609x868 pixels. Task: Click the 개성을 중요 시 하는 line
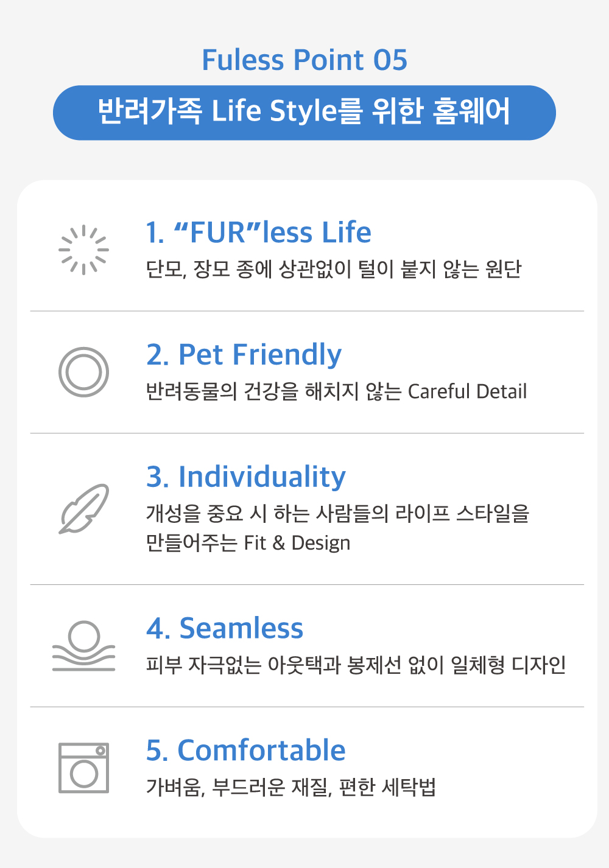pos(337,514)
